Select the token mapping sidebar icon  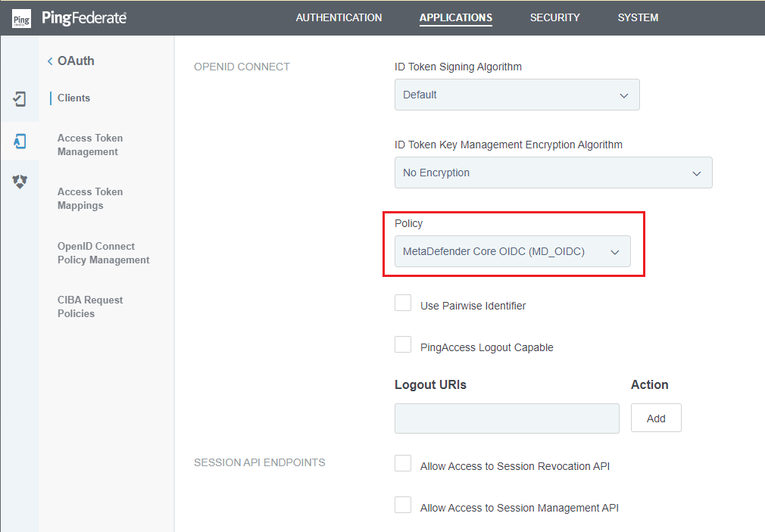click(20, 142)
